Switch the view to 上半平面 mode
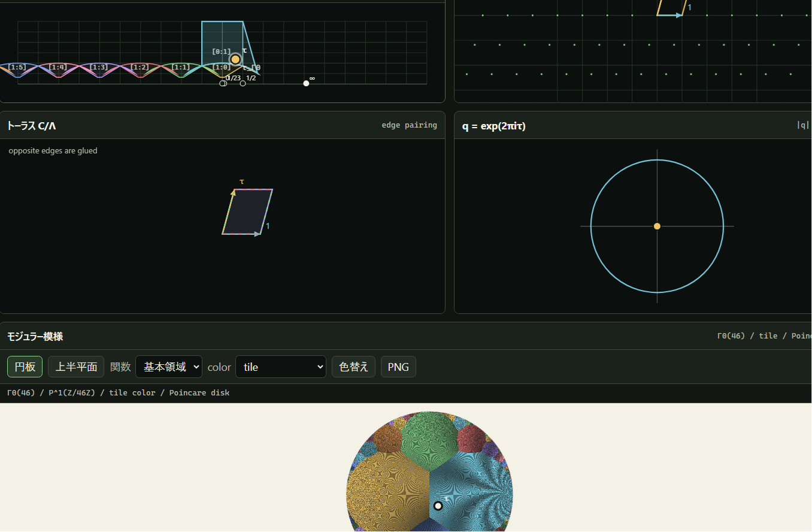Image resolution: width=812 pixels, height=532 pixels. [76, 367]
